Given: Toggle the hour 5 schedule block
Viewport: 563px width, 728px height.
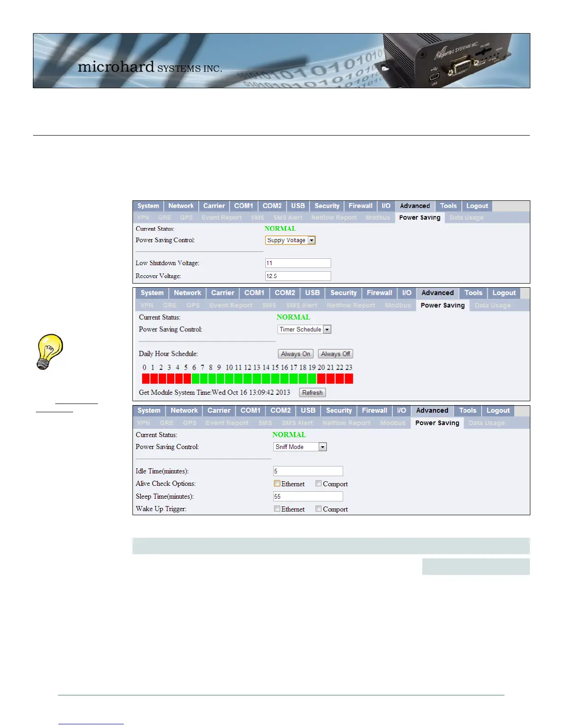Looking at the screenshot, I should tap(187, 379).
